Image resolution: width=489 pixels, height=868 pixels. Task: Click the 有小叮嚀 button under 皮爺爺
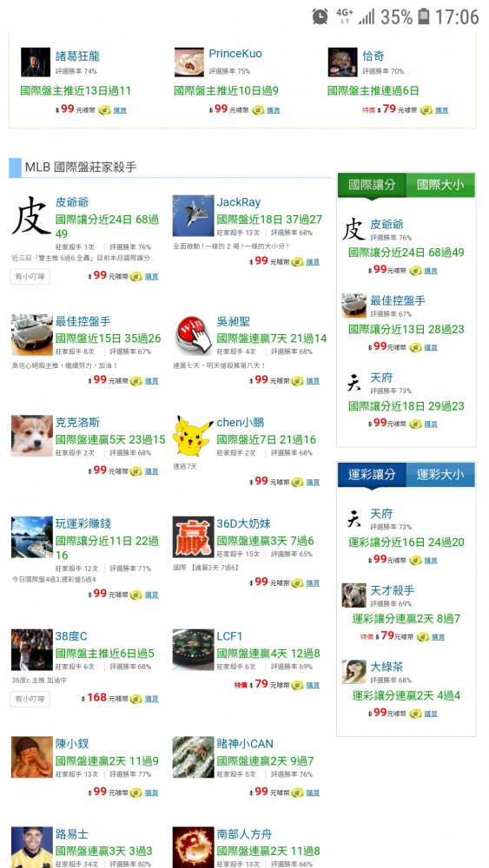pos(30,276)
